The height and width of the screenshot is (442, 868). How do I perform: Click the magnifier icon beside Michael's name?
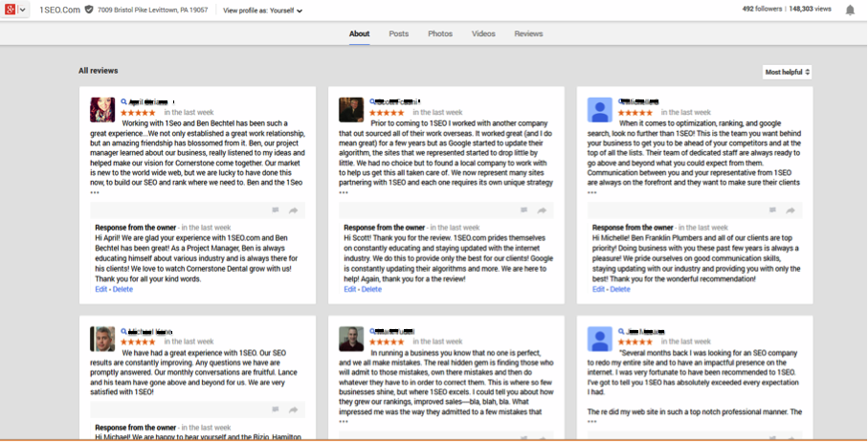[x=124, y=331]
